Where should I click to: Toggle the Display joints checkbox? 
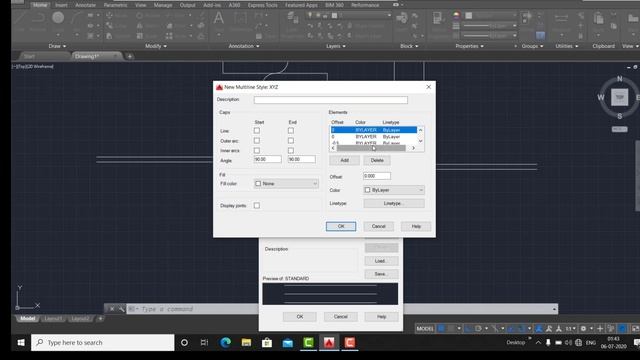257,205
